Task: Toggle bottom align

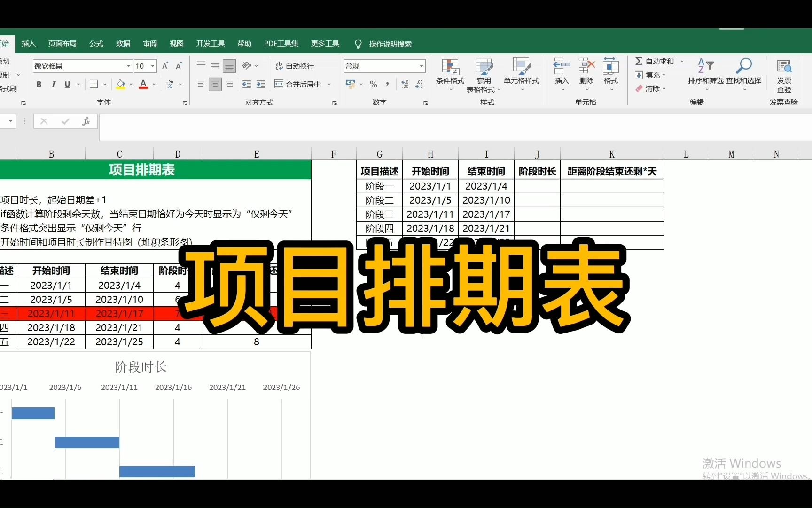Action: click(229, 66)
